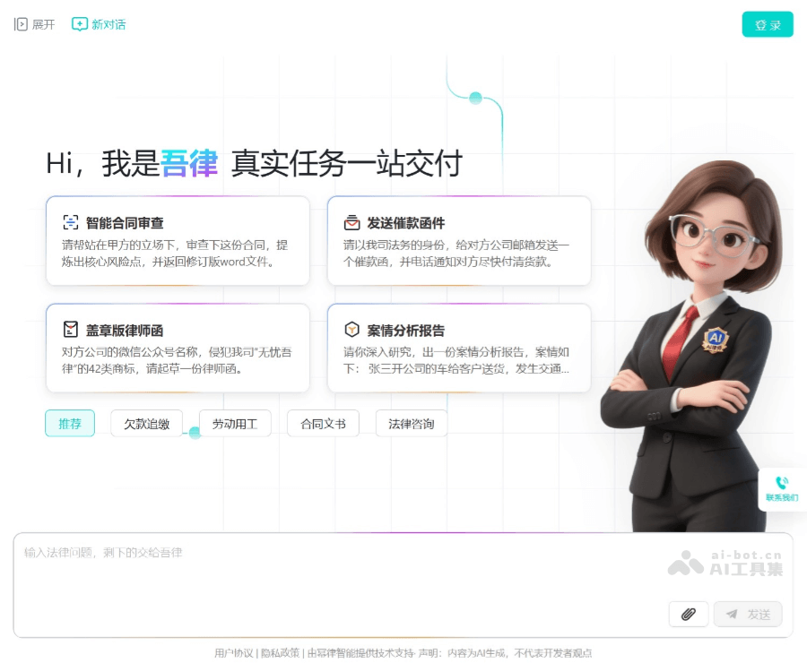This screenshot has width=807, height=672.
Task: Click the 登录 login button
Action: [x=768, y=24]
